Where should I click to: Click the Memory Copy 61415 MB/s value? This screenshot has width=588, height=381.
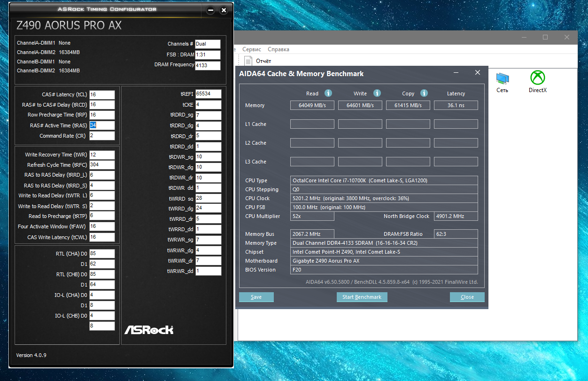coord(408,105)
